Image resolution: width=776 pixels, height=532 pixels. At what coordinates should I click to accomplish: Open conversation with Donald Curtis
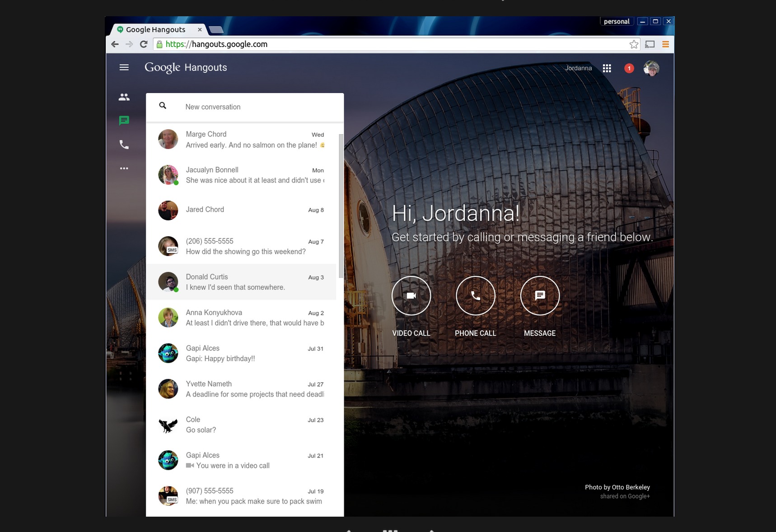pos(241,282)
